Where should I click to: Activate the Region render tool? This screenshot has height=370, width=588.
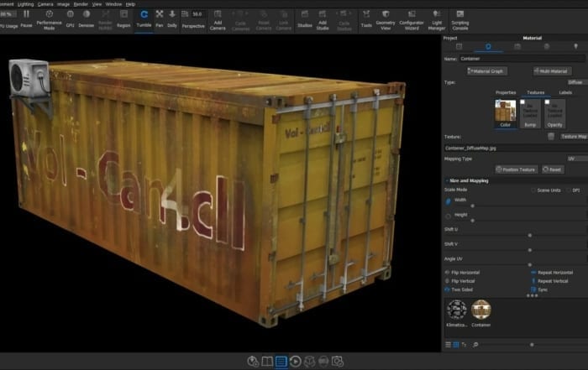(x=123, y=18)
